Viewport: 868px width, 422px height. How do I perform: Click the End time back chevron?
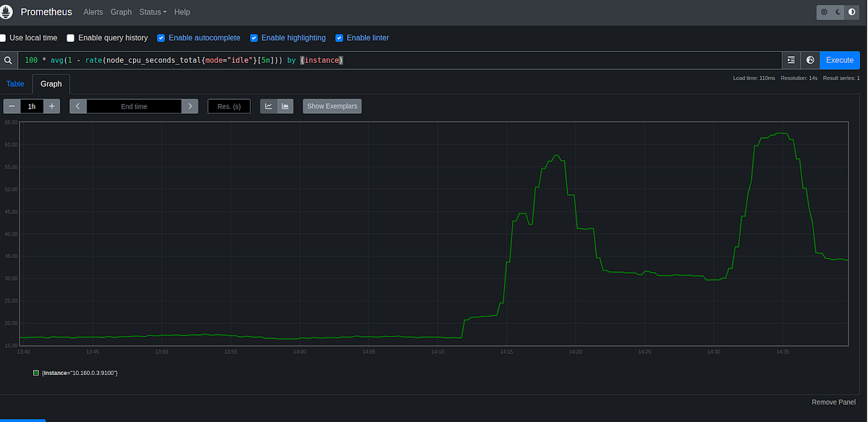point(77,105)
